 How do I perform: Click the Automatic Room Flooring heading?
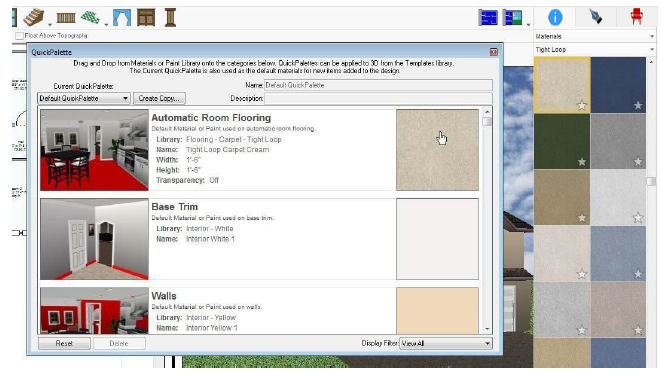[211, 118]
